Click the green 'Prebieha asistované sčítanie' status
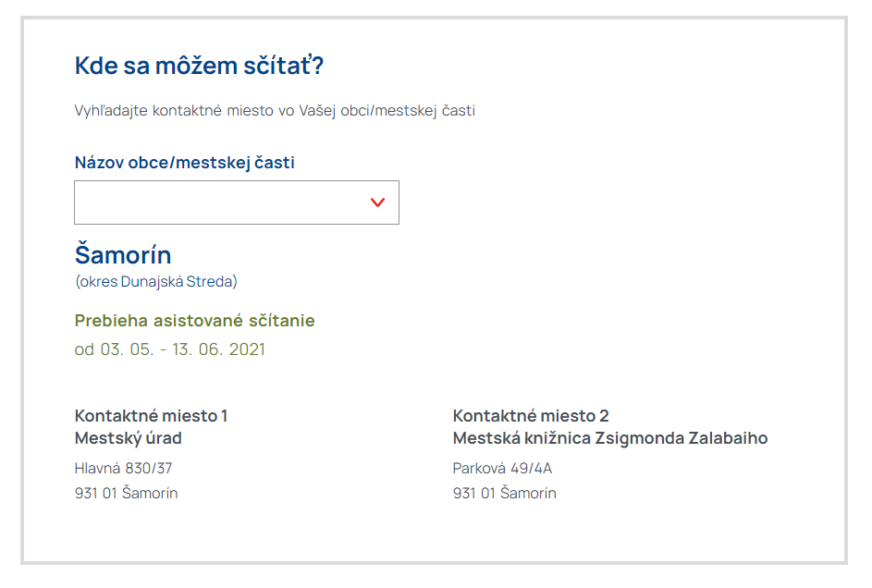 point(194,321)
